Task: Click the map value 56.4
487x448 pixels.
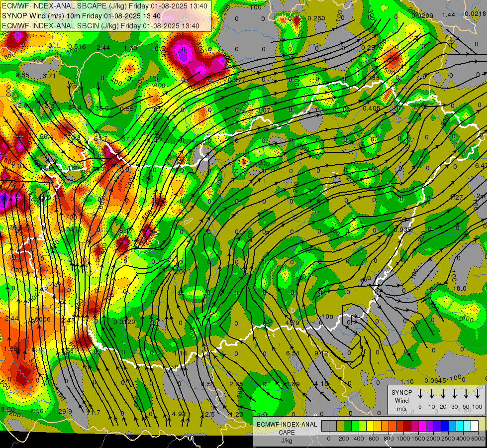Action: [46, 136]
